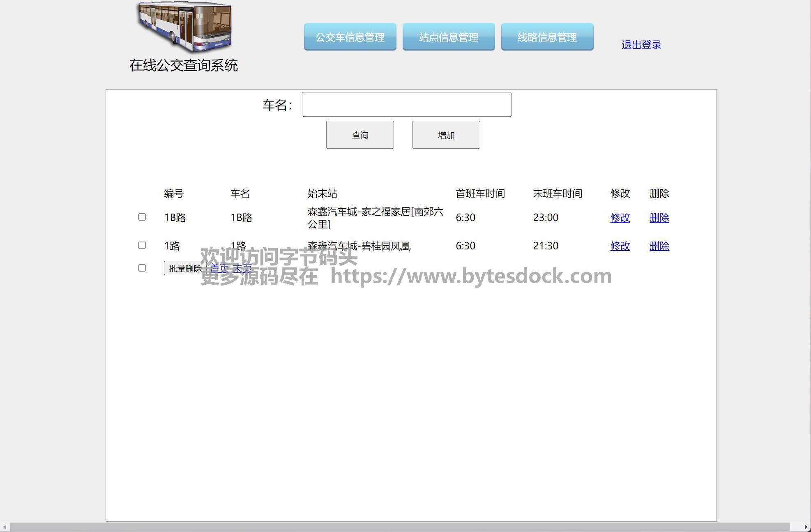The image size is (811, 532).
Task: Click 删除 link for 1B路 bus
Action: click(659, 217)
